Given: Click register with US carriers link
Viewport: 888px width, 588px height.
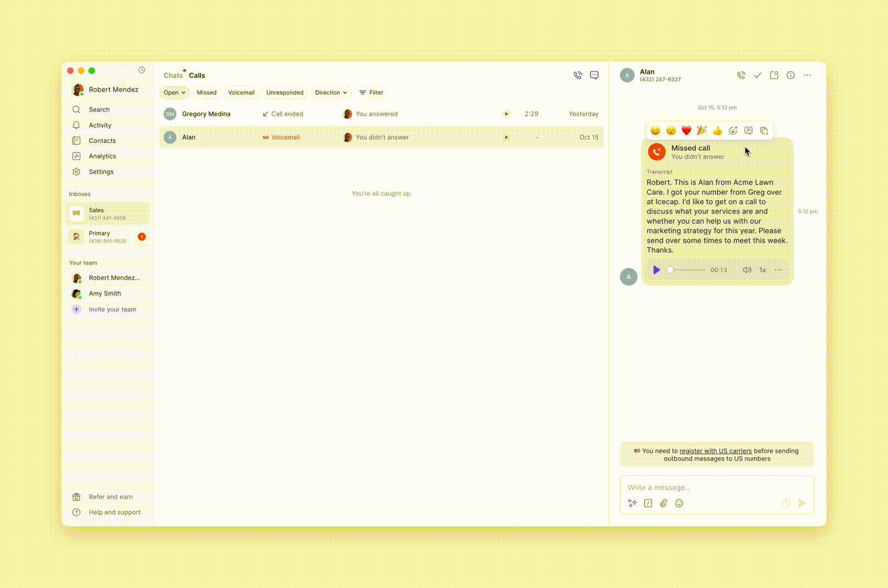Looking at the screenshot, I should 715,451.
